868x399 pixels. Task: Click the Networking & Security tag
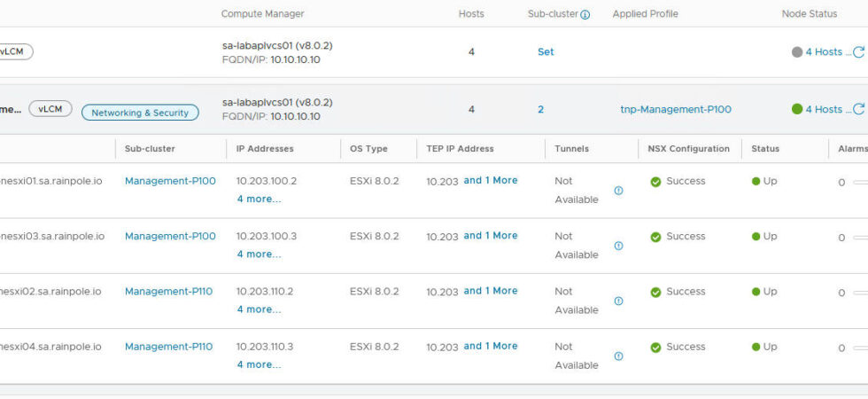pos(140,113)
